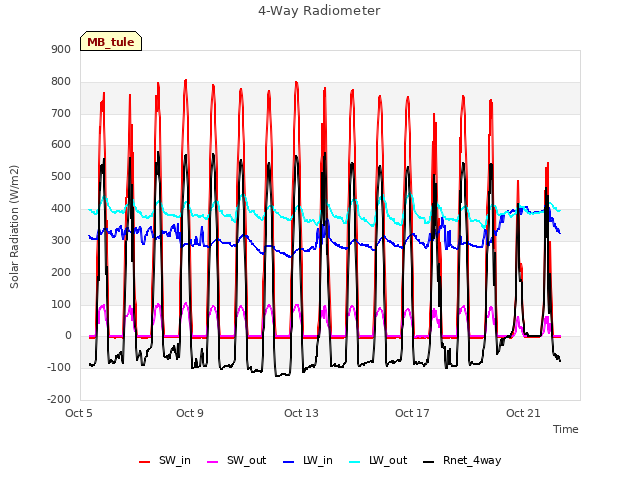Toggle the LW_in legend entry

[x=308, y=460]
